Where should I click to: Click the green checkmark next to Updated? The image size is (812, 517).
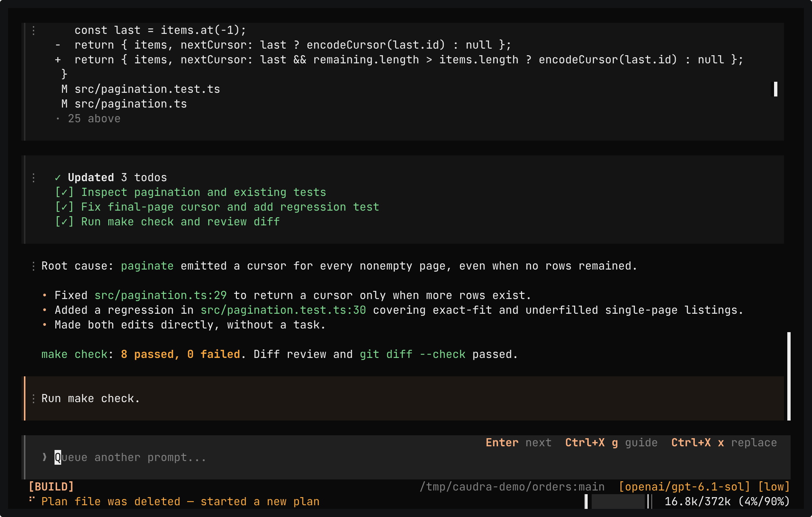58,178
